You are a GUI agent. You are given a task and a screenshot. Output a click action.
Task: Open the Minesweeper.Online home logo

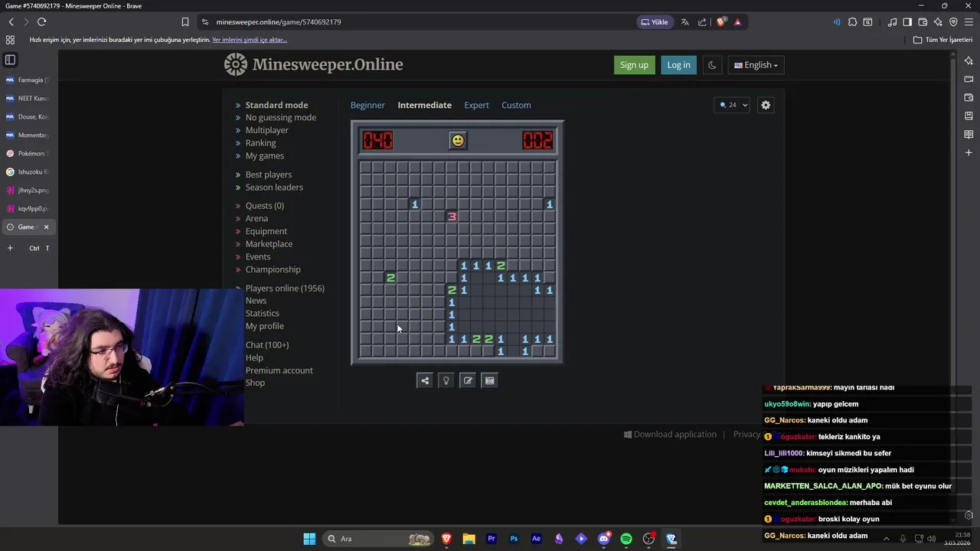[x=314, y=64]
